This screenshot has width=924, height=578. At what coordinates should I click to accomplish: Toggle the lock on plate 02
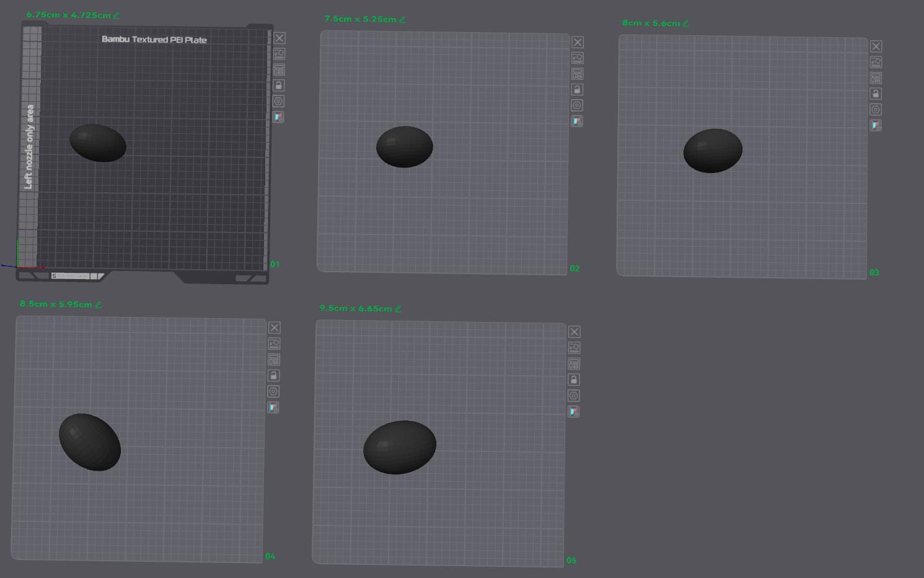577,89
